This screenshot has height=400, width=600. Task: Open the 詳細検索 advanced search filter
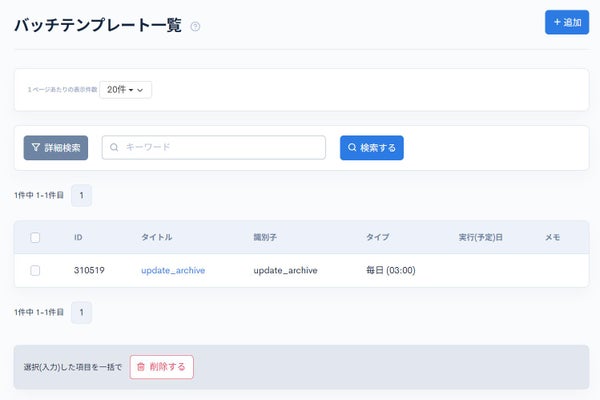[x=56, y=148]
